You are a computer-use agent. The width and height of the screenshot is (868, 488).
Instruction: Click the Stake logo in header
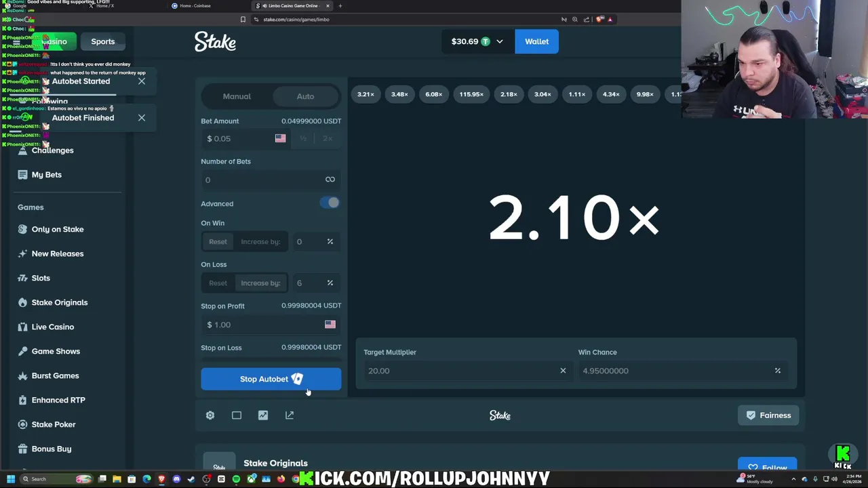coord(215,41)
